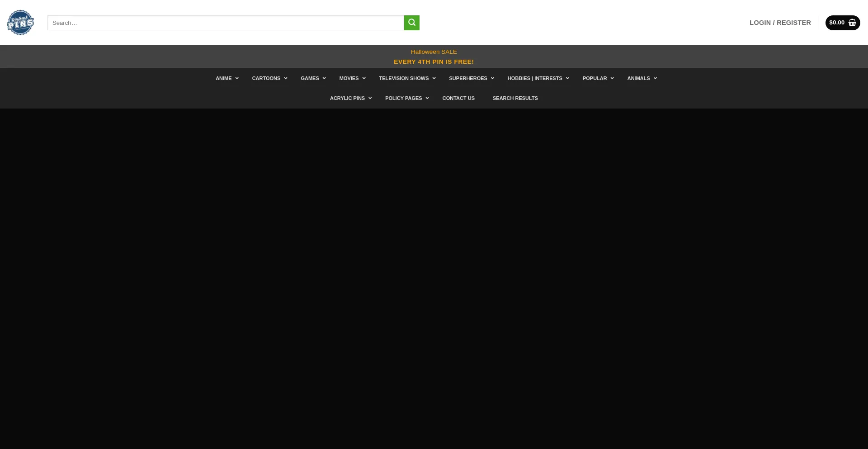Image resolution: width=868 pixels, height=449 pixels.
Task: Open the Television Shows menu
Action: pos(404,78)
